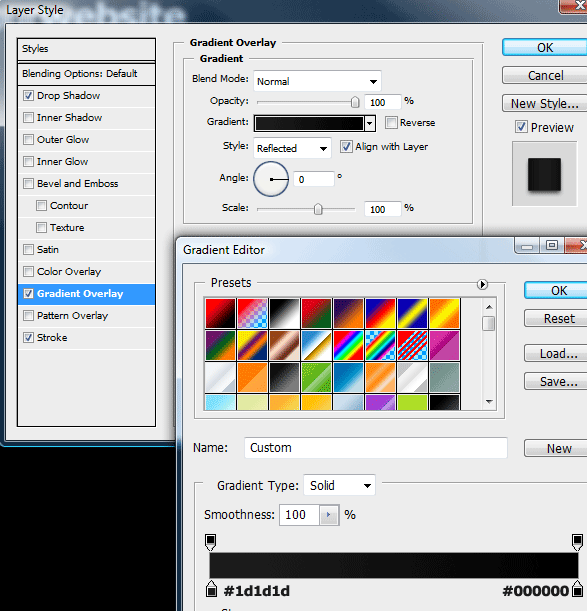Select the rainbow spectrum gradient preset
587x611 pixels.
pos(348,345)
